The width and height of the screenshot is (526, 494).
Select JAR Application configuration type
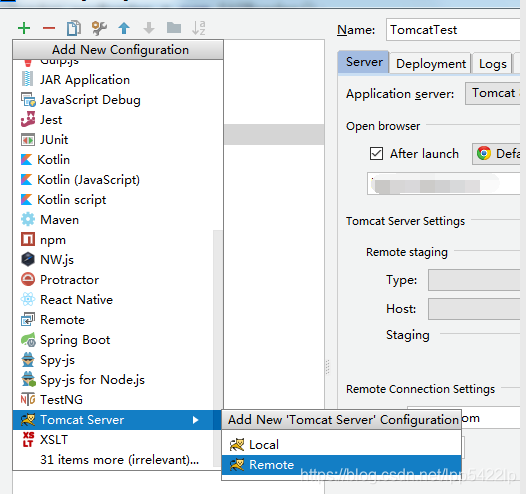click(x=118, y=80)
